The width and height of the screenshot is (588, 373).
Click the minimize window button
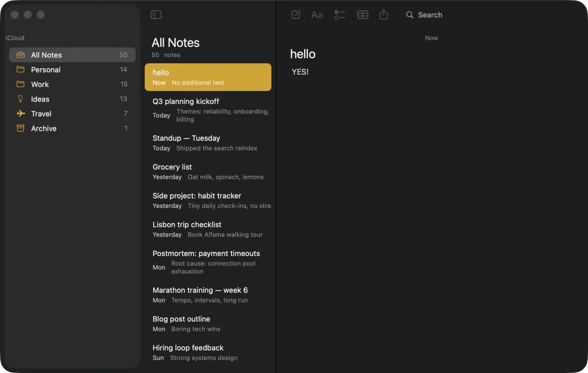click(28, 15)
